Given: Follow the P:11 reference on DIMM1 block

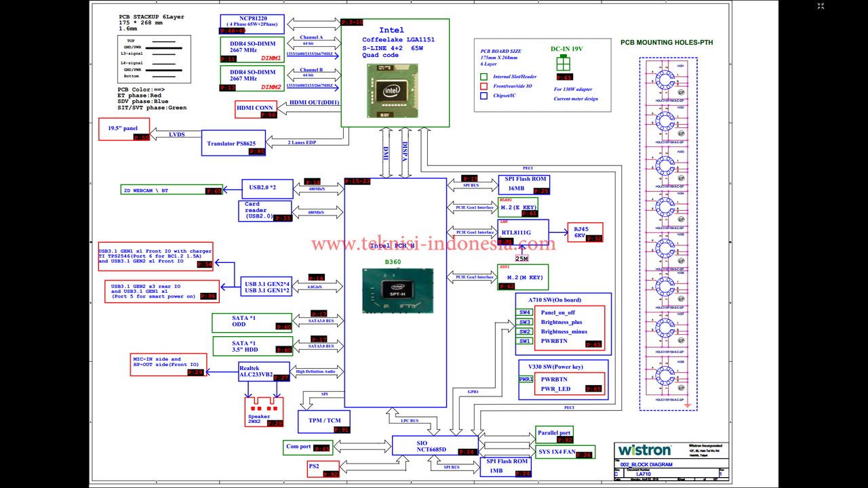Looking at the screenshot, I should click(228, 59).
